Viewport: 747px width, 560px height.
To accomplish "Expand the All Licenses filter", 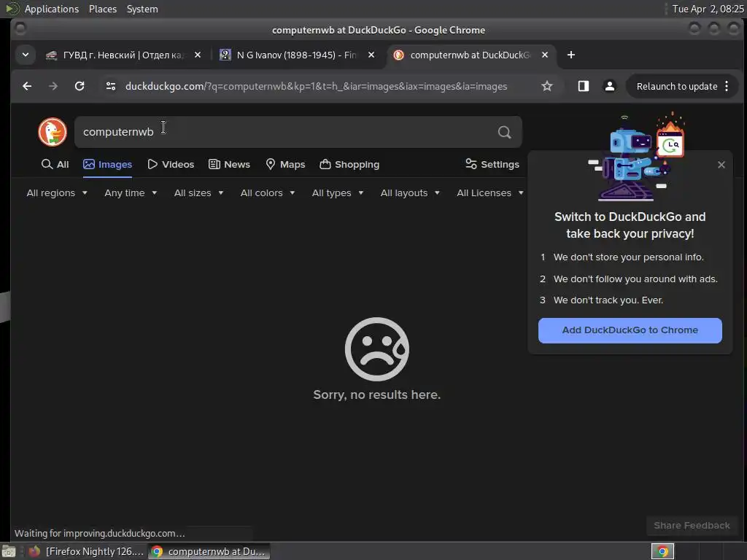I will pyautogui.click(x=489, y=192).
